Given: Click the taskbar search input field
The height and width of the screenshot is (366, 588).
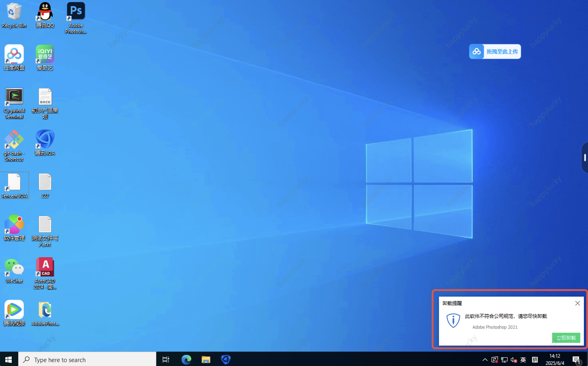Looking at the screenshot, I should click(88, 359).
